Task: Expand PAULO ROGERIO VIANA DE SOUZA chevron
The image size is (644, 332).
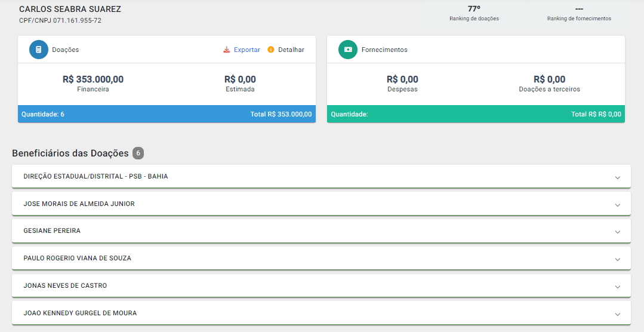Action: click(x=617, y=260)
